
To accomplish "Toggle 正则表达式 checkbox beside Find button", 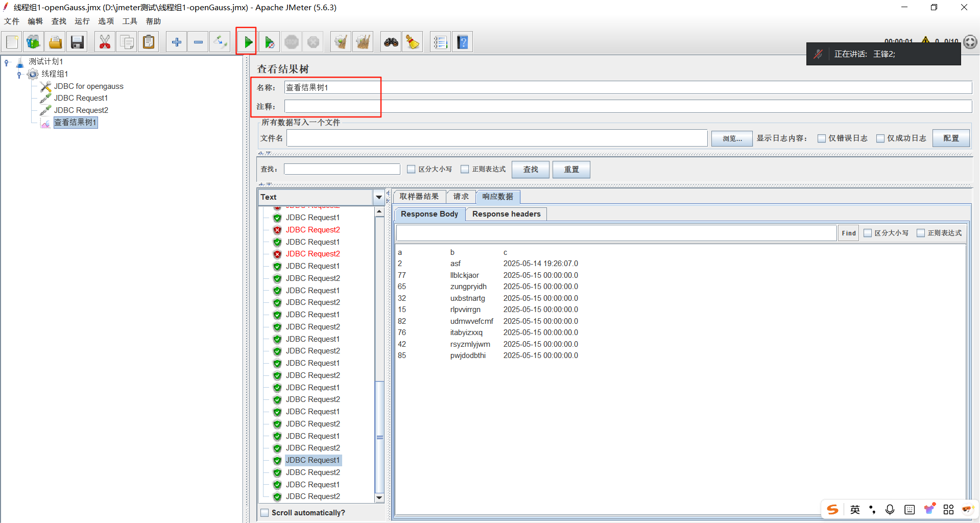I will pyautogui.click(x=921, y=233).
